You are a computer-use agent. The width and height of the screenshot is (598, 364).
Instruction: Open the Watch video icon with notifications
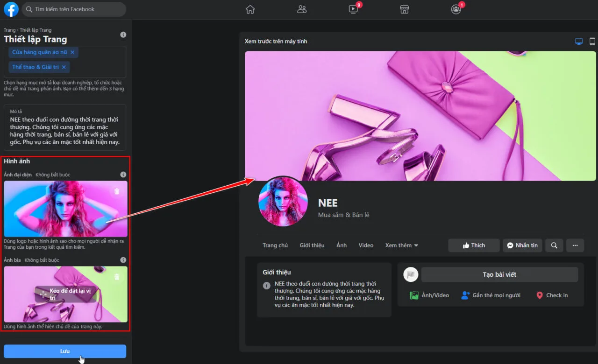click(354, 9)
